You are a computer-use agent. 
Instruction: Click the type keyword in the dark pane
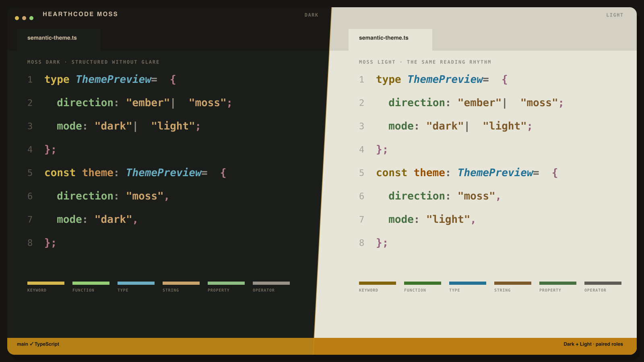pos(57,80)
